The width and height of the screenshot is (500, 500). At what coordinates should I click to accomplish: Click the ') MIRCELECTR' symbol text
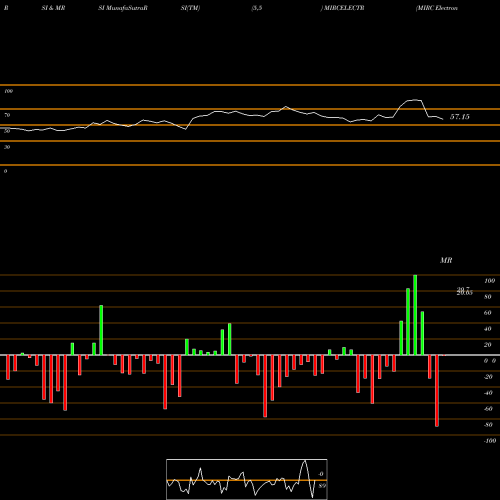342,8
